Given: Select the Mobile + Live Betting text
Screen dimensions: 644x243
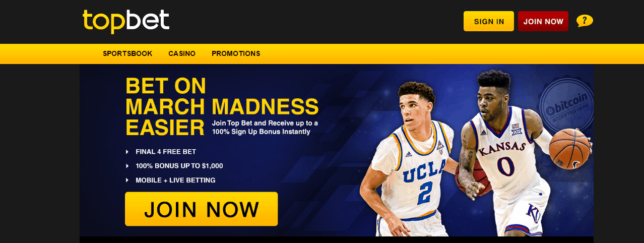Looking at the screenshot, I should pos(175,180).
